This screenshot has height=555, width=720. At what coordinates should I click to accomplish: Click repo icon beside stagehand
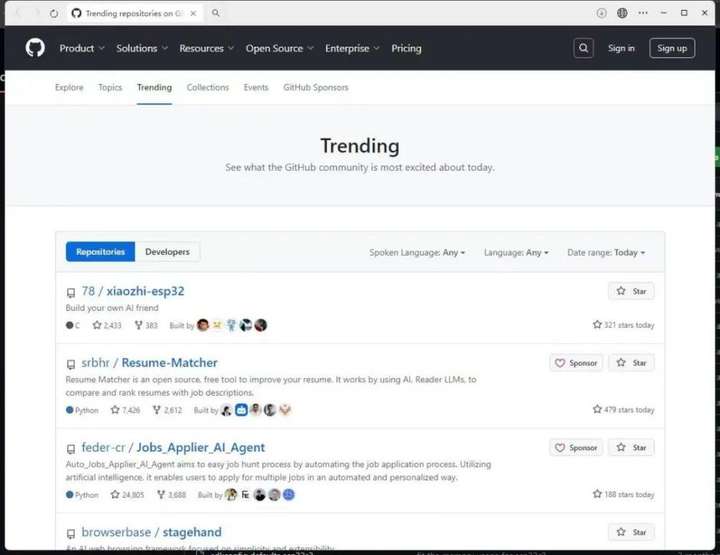point(71,533)
